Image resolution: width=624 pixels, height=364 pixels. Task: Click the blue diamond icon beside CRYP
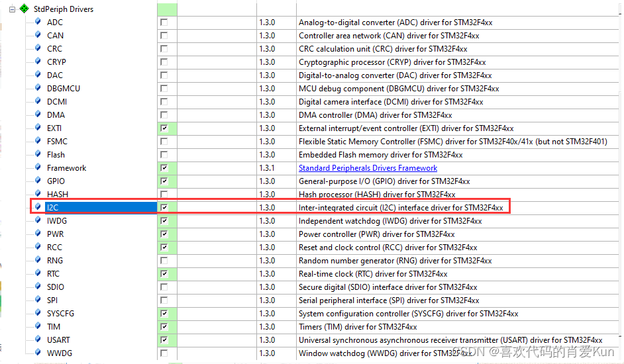coord(38,62)
